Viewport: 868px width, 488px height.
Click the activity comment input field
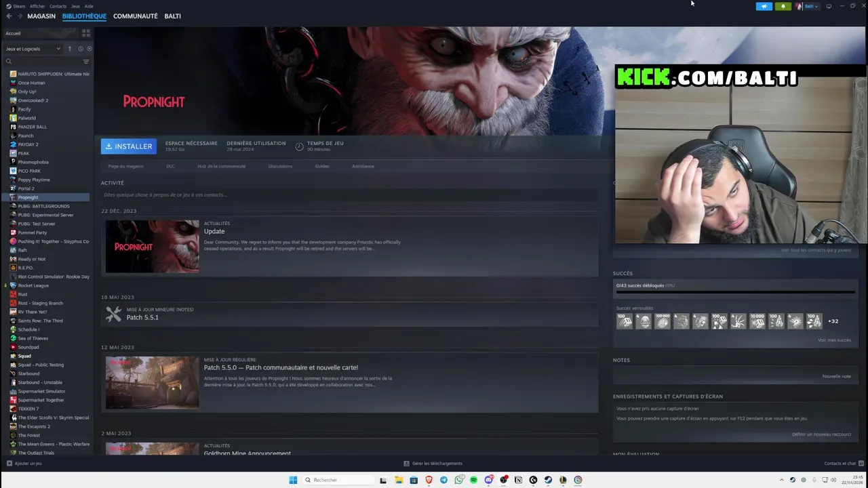pyautogui.click(x=349, y=195)
